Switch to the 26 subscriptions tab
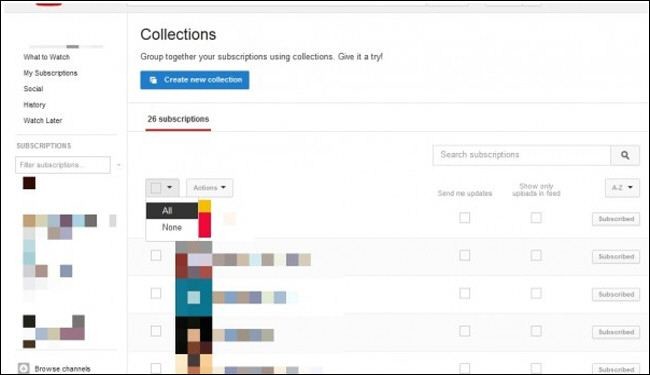 click(178, 119)
